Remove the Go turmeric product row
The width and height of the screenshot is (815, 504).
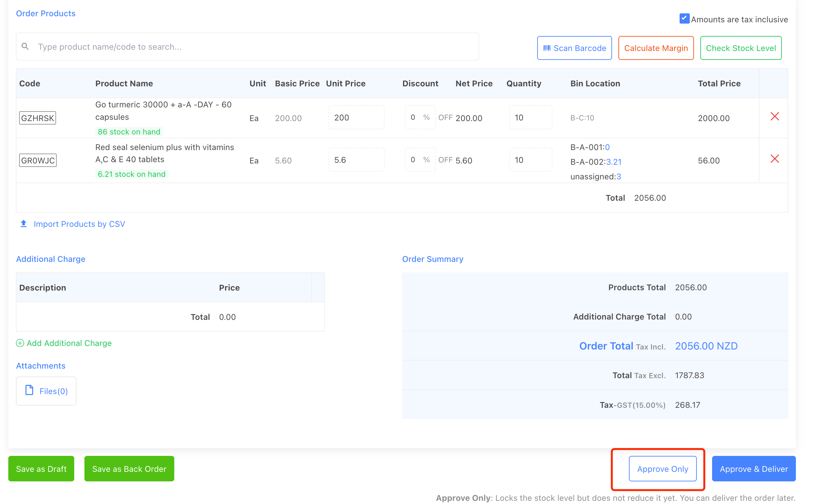[774, 117]
